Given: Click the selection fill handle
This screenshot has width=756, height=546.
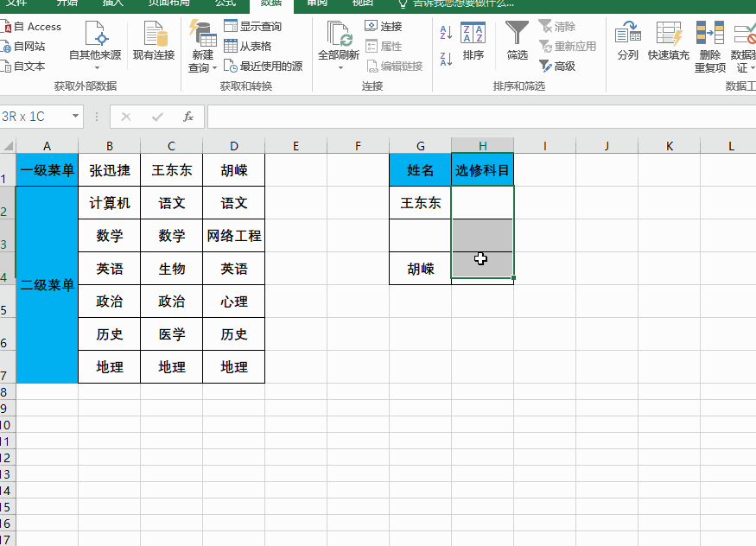Looking at the screenshot, I should coord(513,277).
